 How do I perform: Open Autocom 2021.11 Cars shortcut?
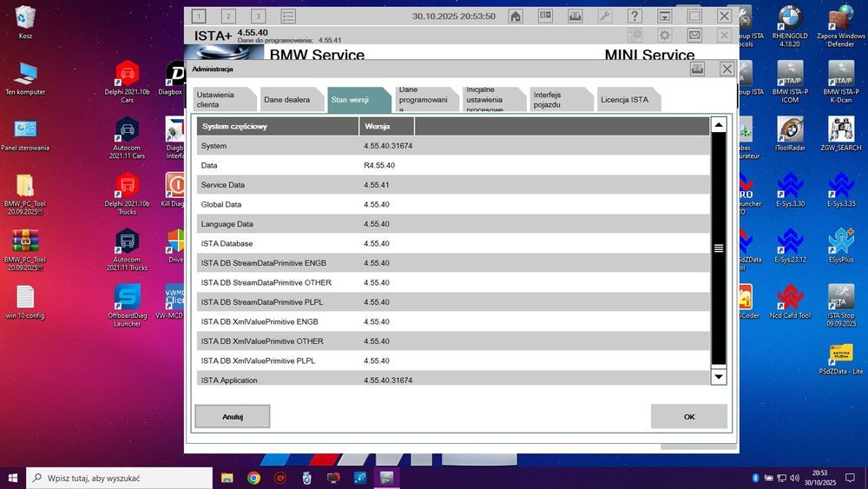(x=127, y=138)
